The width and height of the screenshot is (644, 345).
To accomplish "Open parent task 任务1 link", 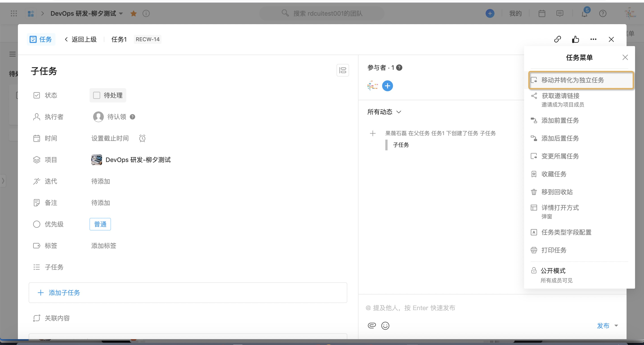I will pyautogui.click(x=119, y=39).
